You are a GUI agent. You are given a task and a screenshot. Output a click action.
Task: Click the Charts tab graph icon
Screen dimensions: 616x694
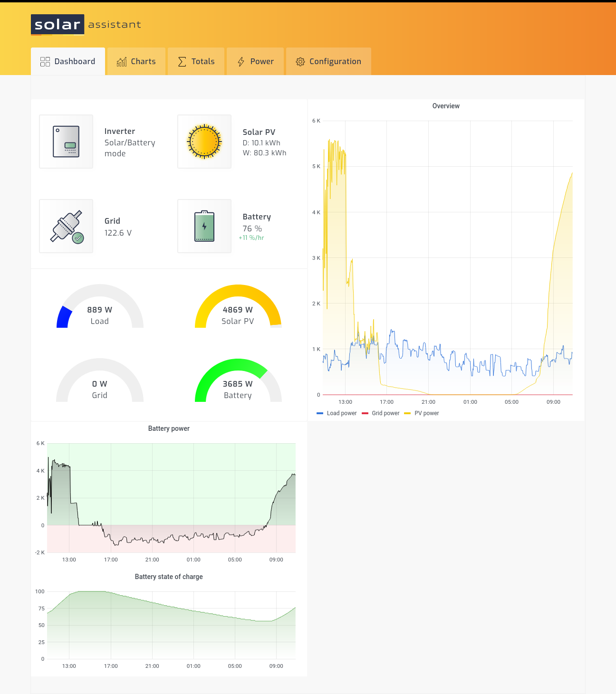click(122, 62)
